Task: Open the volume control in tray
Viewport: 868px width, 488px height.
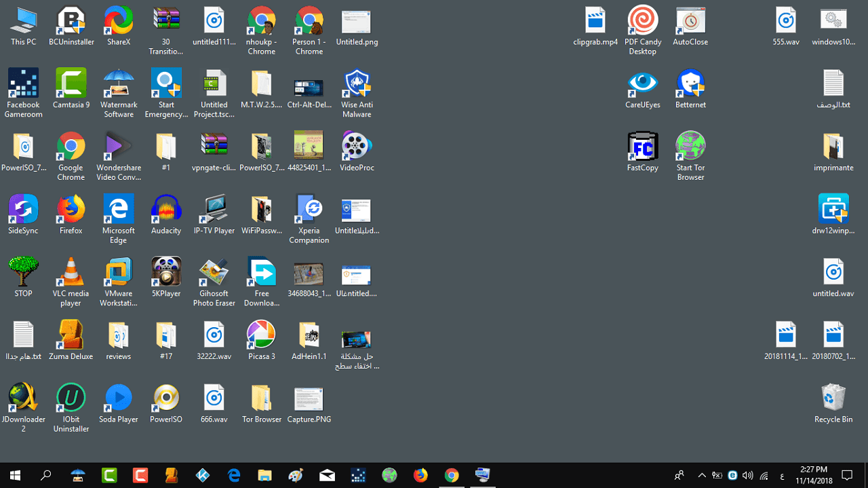Action: (x=748, y=475)
